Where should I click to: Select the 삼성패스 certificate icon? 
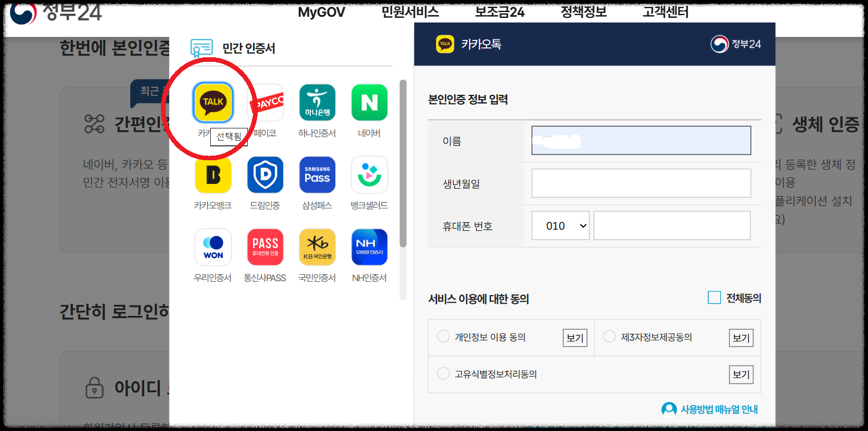click(x=317, y=175)
